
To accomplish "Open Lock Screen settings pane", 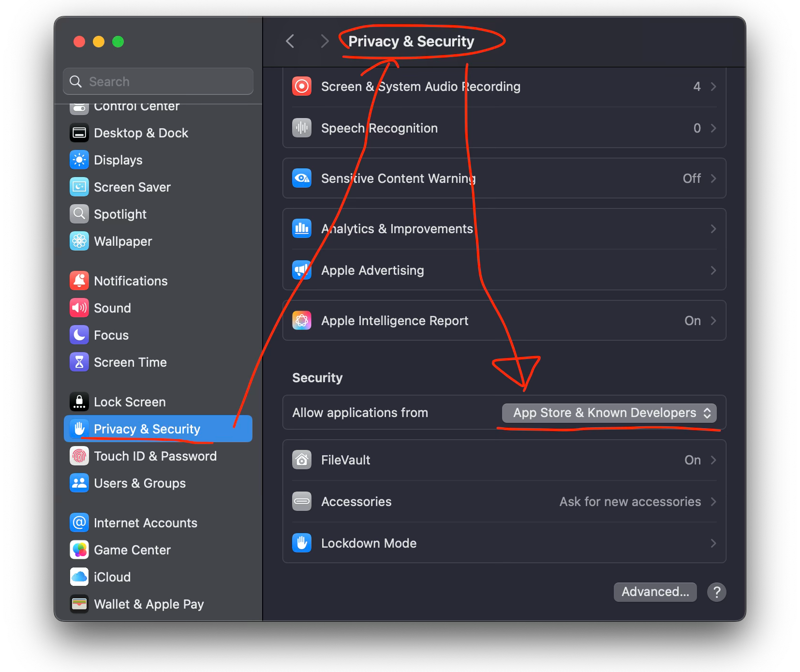I will (158, 402).
